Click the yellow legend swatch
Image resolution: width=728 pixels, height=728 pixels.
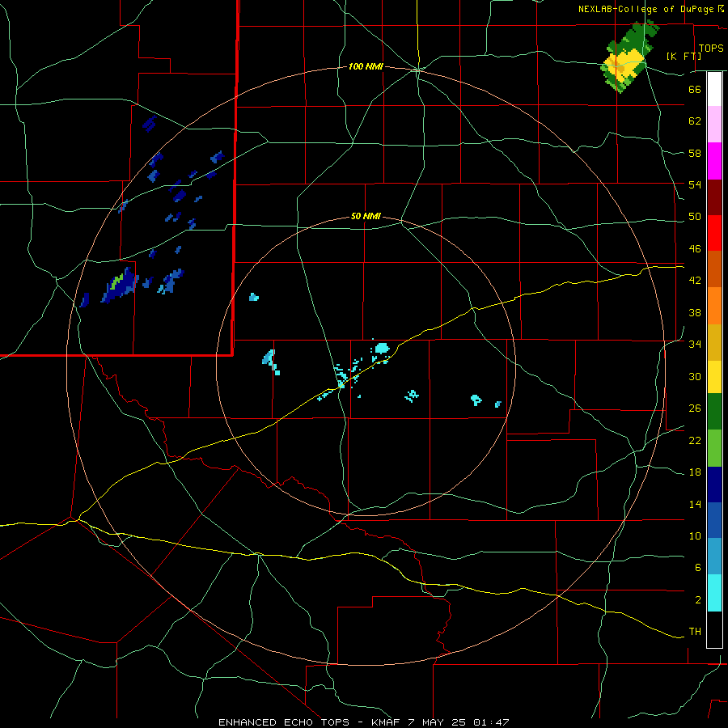(x=714, y=377)
